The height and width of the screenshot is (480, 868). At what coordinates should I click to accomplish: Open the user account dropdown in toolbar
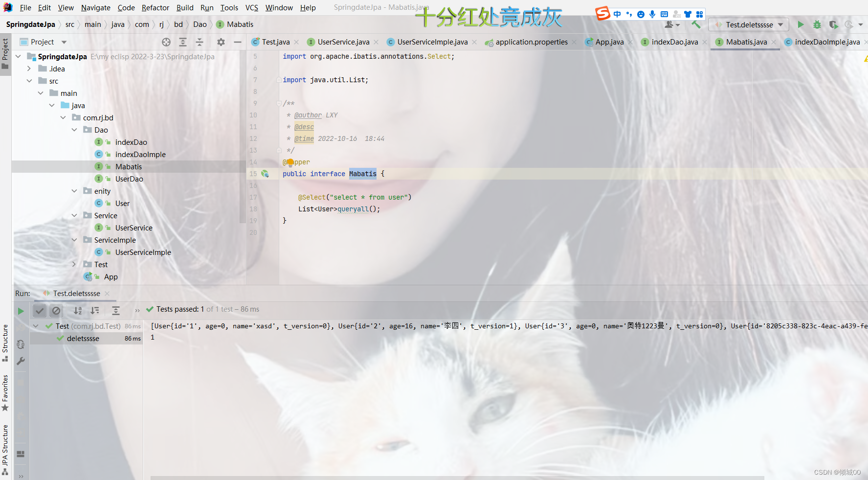(x=672, y=24)
